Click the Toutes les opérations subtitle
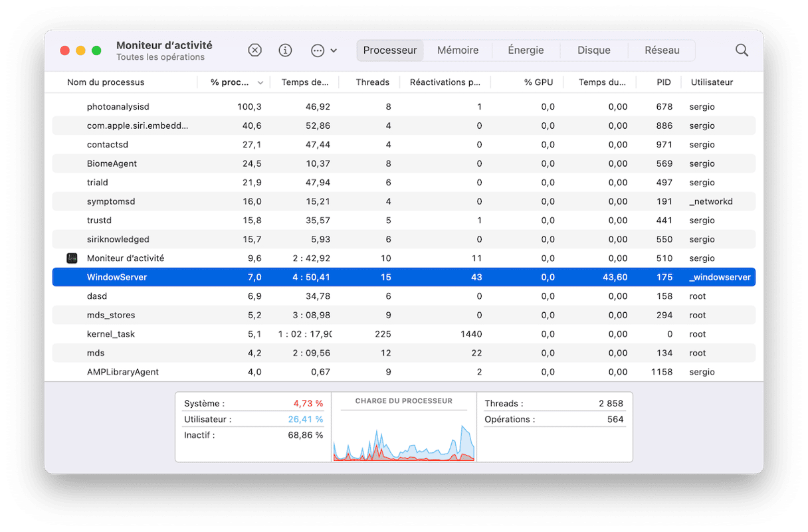Screen dimensions: 808x532 pos(160,57)
